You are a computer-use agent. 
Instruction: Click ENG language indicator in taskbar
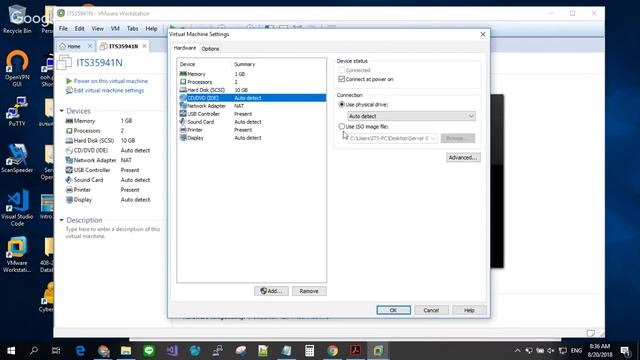click(576, 351)
